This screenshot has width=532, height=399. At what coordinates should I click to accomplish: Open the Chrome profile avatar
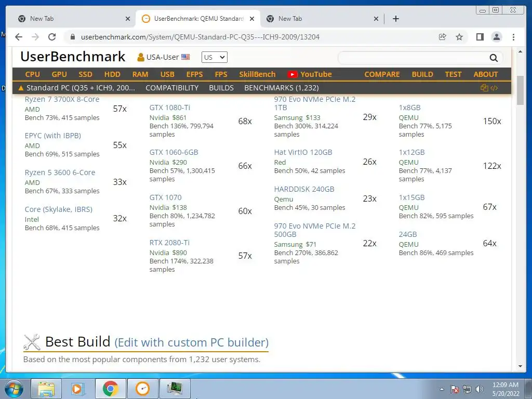point(497,37)
